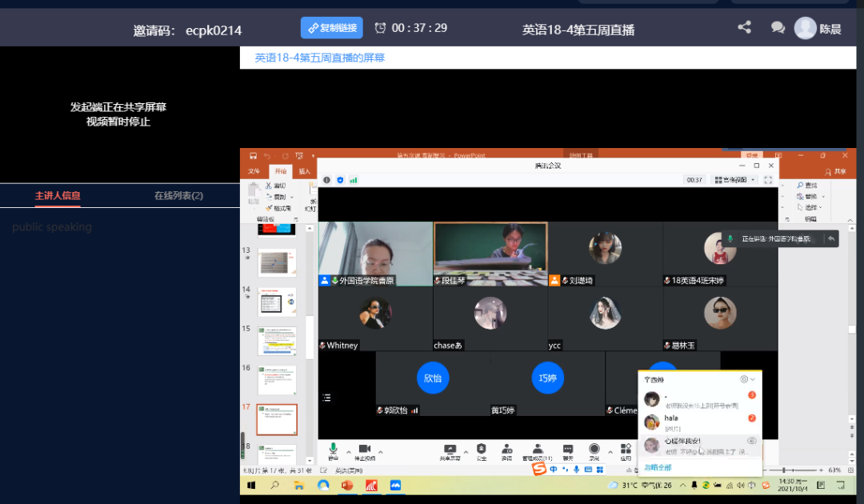Click 忽略全部 ignore all link
This screenshot has width=864, height=504.
[x=658, y=467]
